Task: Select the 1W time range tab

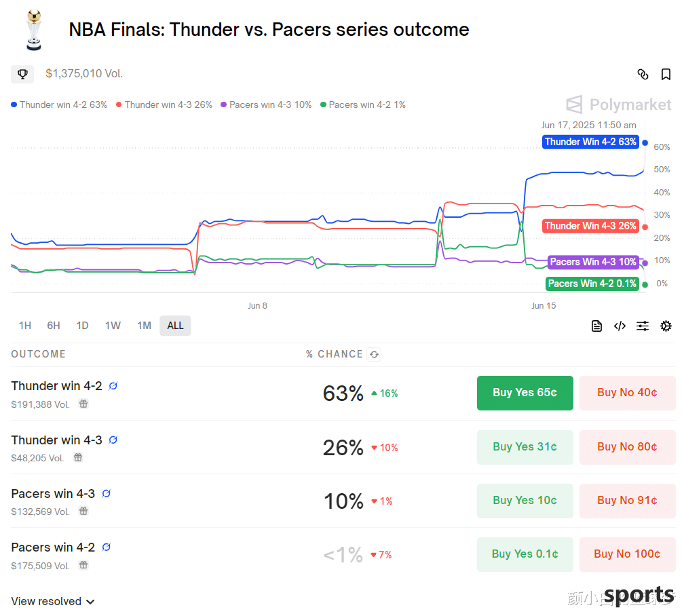Action: pyautogui.click(x=113, y=326)
